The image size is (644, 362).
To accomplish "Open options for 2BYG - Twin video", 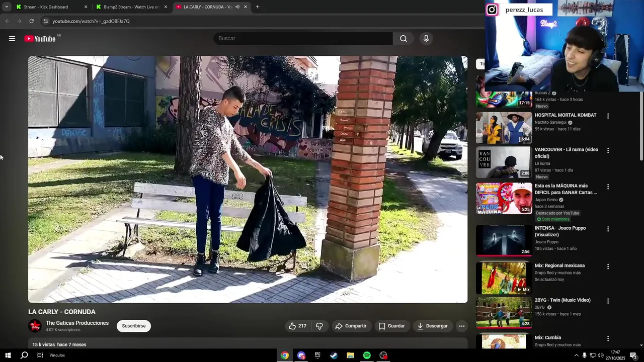I will (x=608, y=301).
